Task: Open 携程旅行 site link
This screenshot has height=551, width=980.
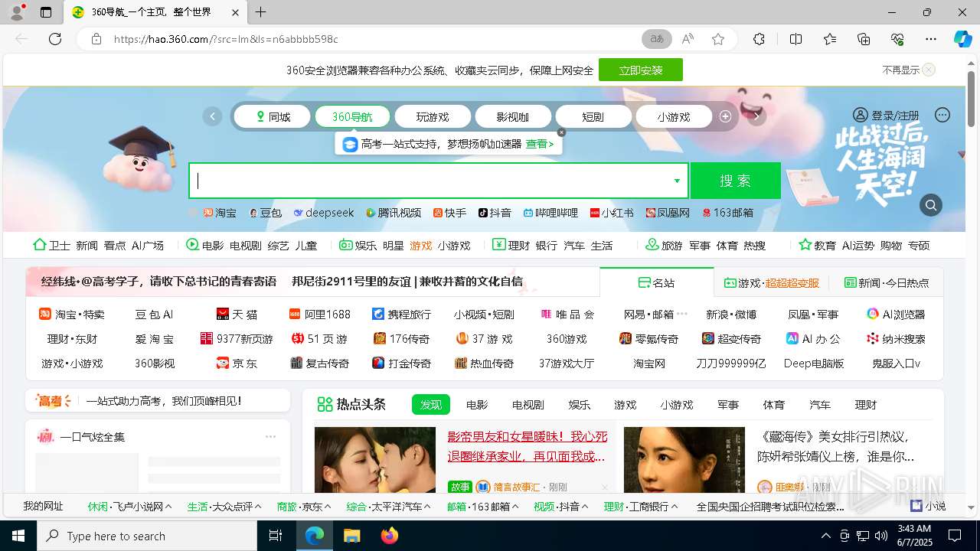Action: point(402,314)
